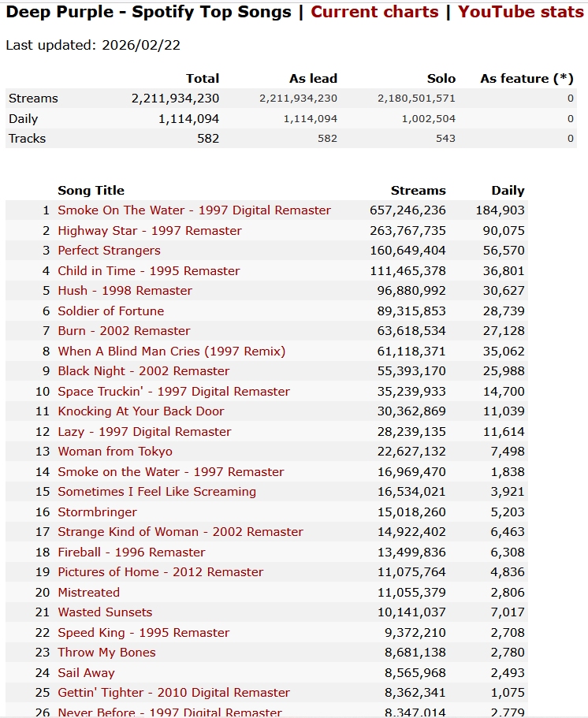Click Sometimes I Feel Like Screaming

(157, 492)
